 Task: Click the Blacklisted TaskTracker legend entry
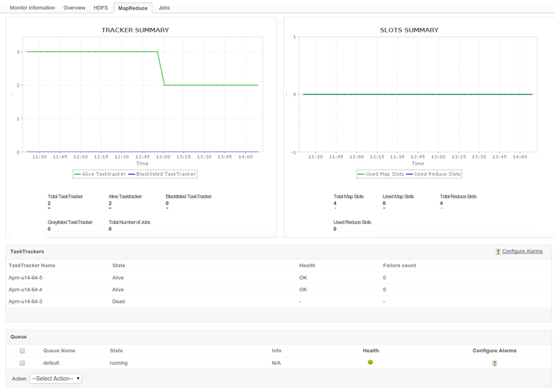pos(162,174)
